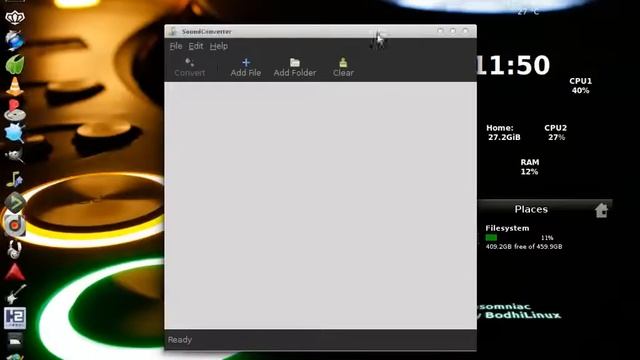Screen dimensions: 640x360
Task: Open the Help menu in SoundConverter
Action: point(219,46)
